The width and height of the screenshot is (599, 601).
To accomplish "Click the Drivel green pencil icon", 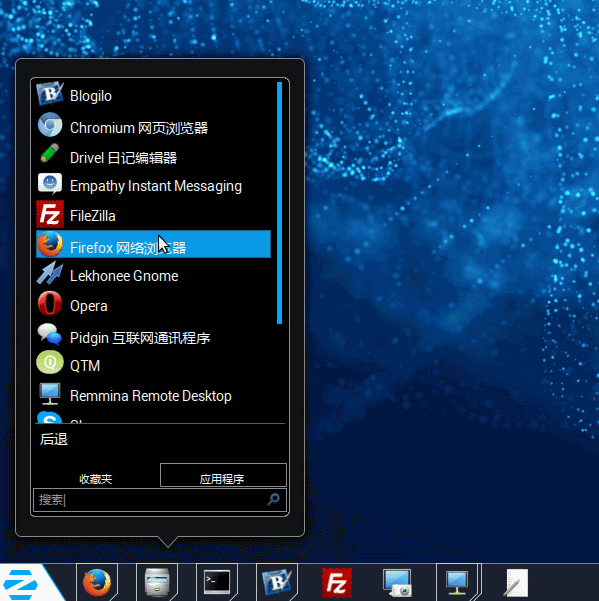I will [50, 153].
